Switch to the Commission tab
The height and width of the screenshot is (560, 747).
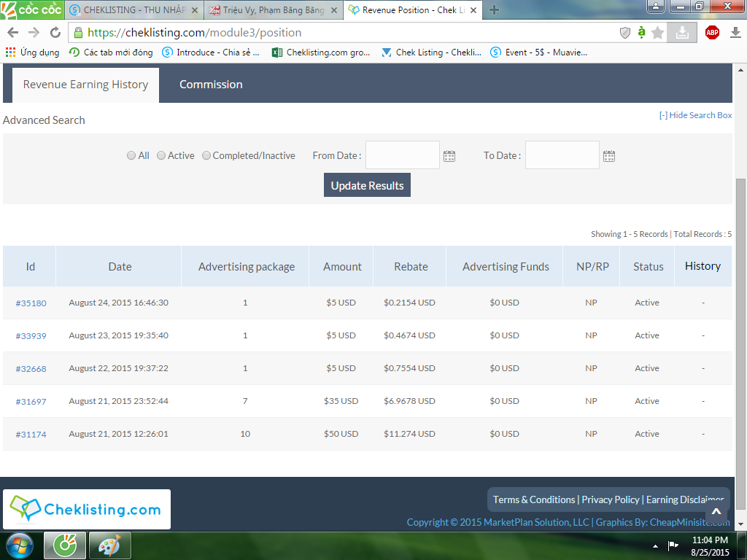211,85
